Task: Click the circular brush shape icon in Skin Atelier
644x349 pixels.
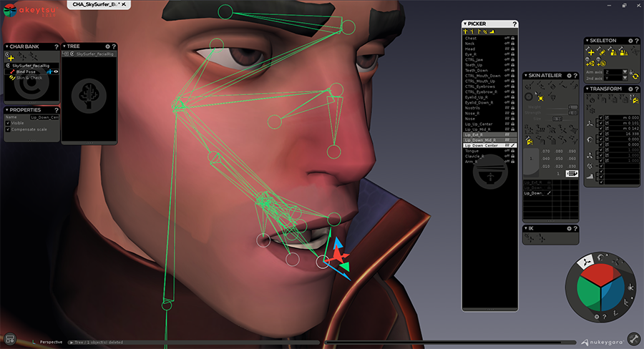Action: pos(529,97)
